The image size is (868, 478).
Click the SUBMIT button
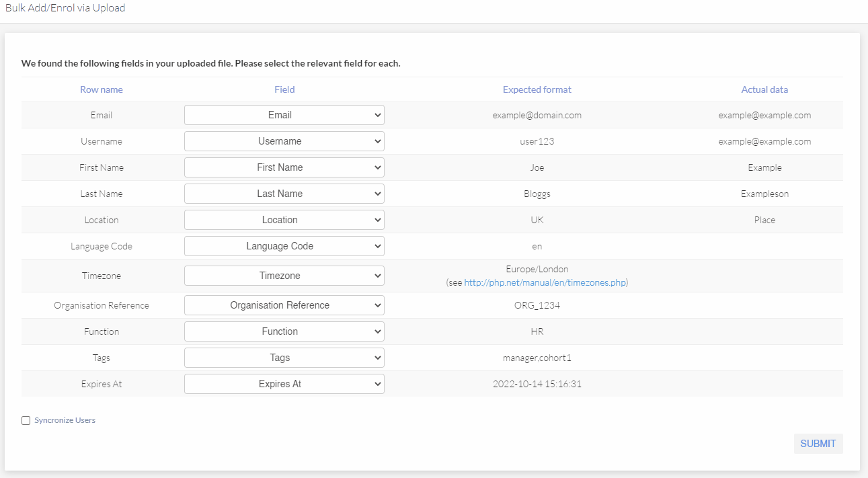tap(818, 443)
